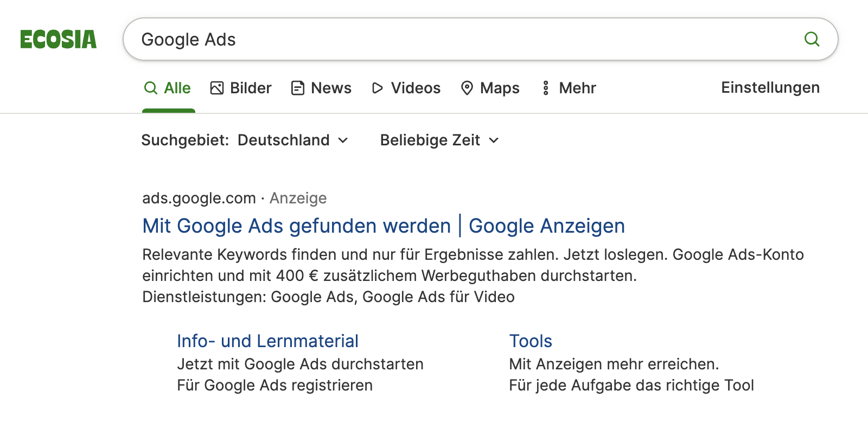
Task: Open the Info- und Lernmaterial link
Action: coord(267,341)
